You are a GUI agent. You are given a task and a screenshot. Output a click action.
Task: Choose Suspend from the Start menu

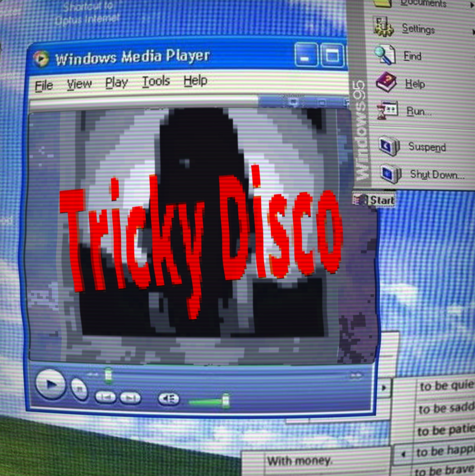click(427, 147)
